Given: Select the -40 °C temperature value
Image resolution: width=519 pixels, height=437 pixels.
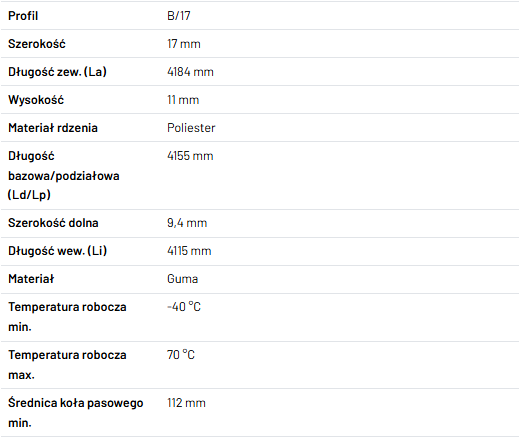Looking at the screenshot, I should coord(184,307).
